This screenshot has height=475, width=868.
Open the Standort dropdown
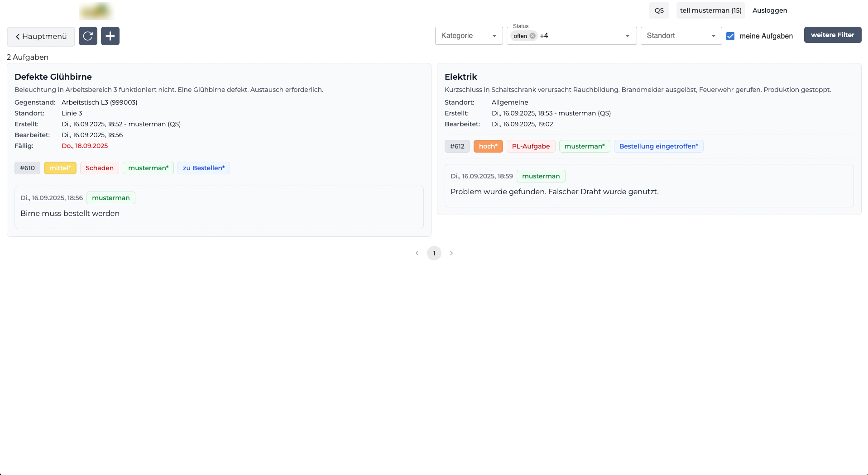click(x=681, y=36)
